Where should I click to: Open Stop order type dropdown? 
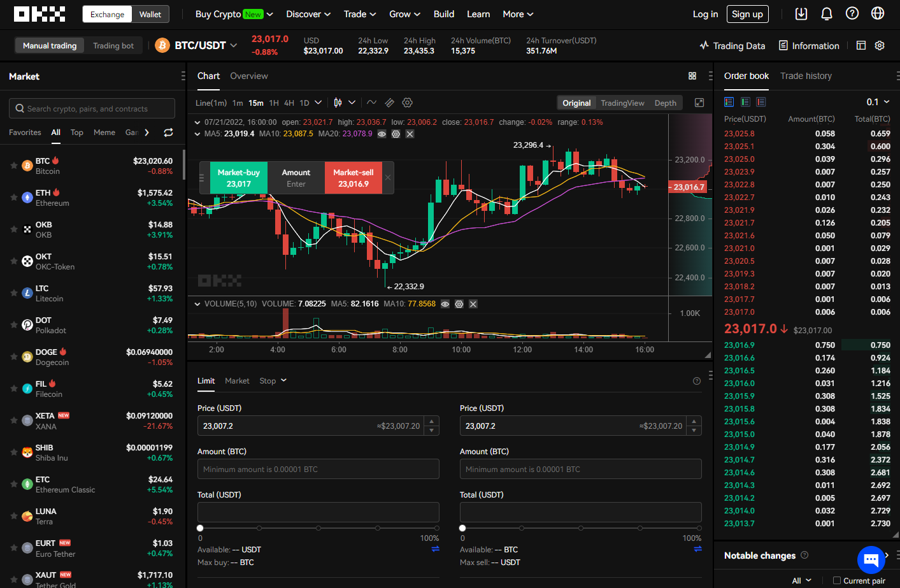(273, 381)
